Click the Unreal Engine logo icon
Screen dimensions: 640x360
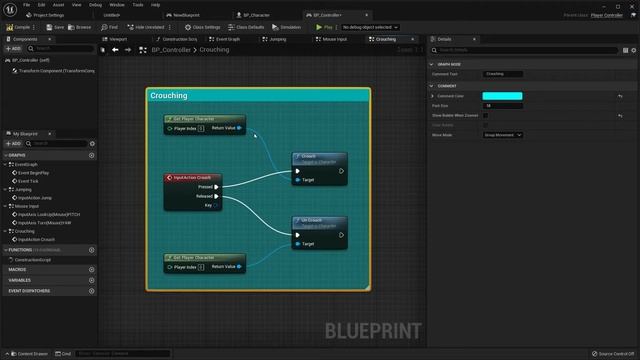(x=10, y=9)
